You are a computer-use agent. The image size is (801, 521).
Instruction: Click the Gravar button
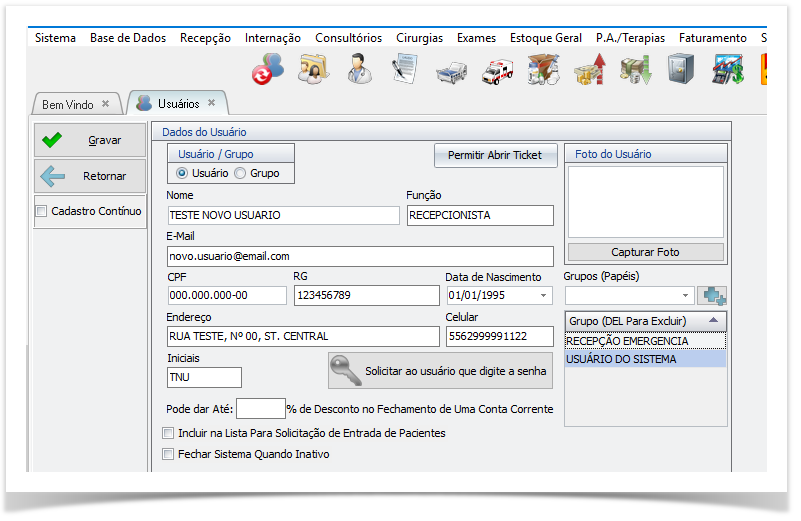point(87,140)
